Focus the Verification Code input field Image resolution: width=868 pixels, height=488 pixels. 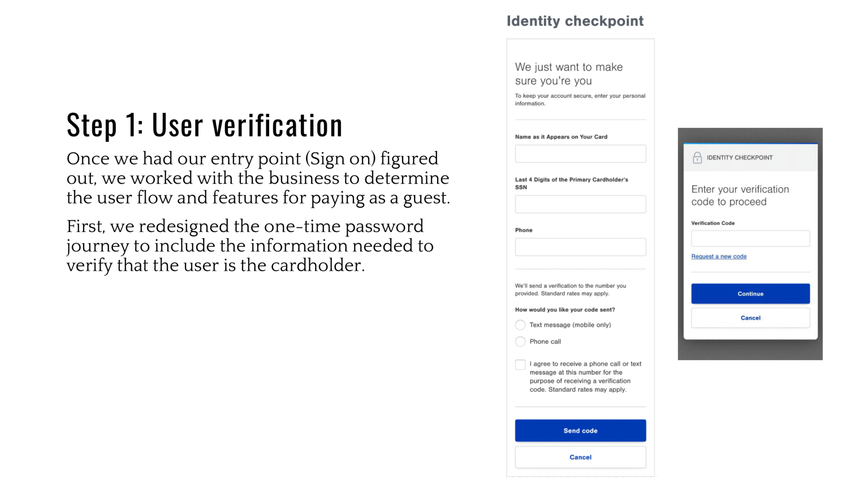coord(750,239)
